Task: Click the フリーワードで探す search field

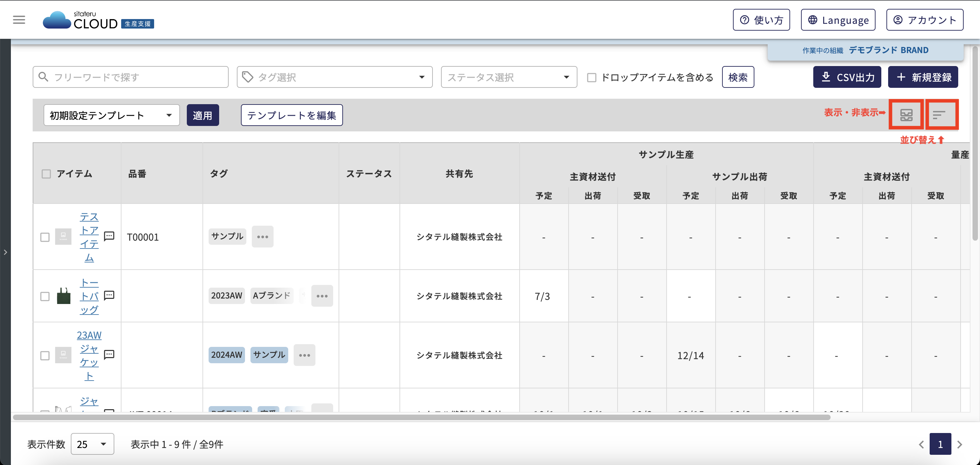Action: coord(130,77)
